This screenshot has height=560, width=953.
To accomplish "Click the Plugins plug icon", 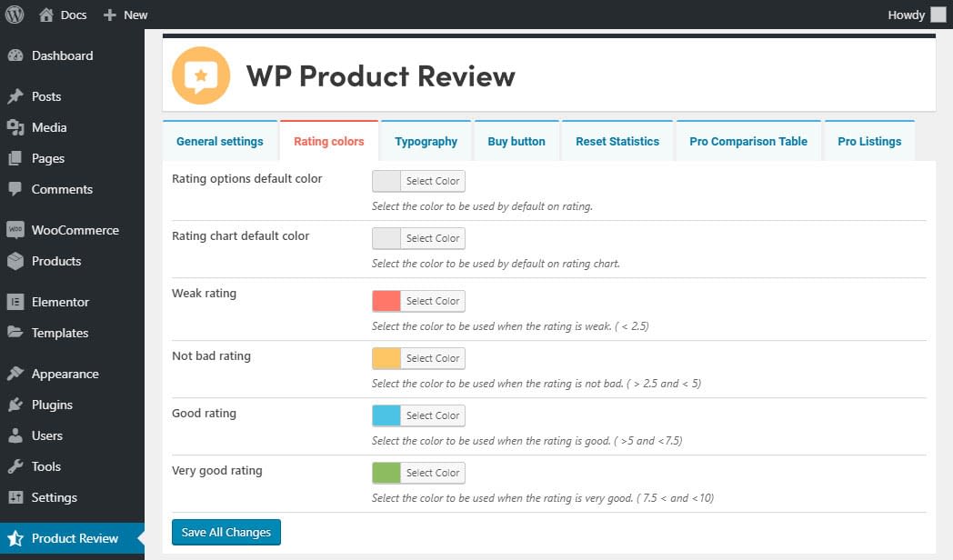I will click(x=15, y=405).
